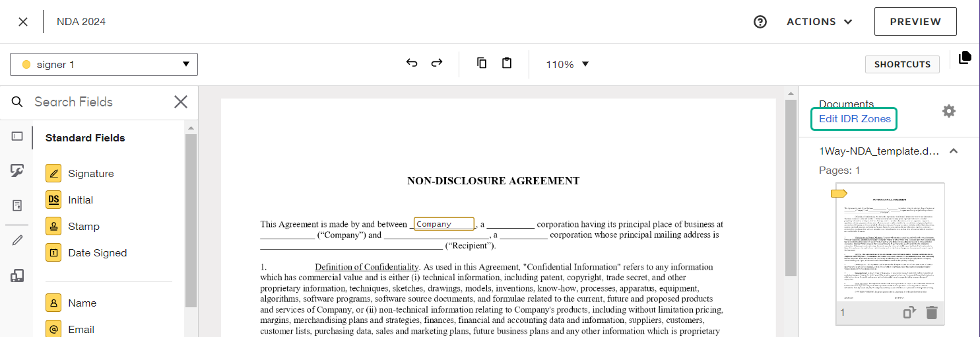Open the bottom sidebar panel icon
This screenshot has width=980, height=337.
tap(17, 276)
